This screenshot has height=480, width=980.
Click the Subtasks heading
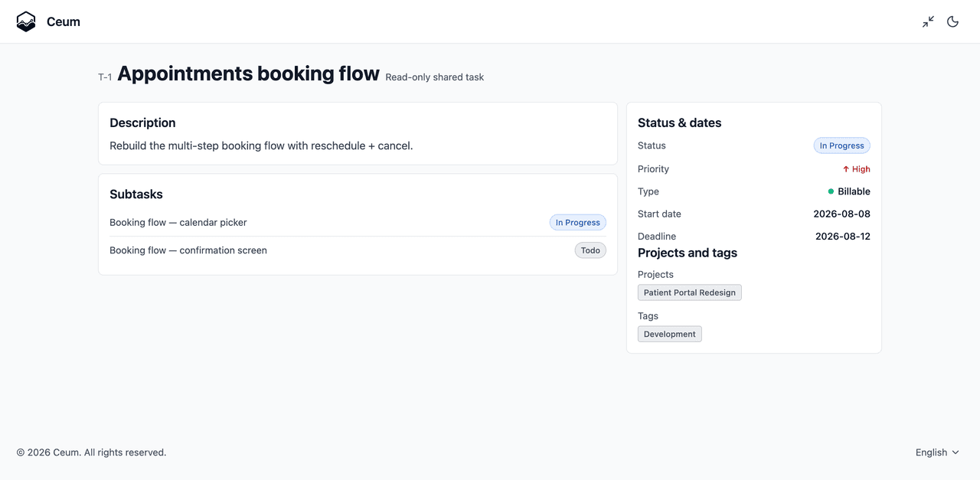pos(136,194)
